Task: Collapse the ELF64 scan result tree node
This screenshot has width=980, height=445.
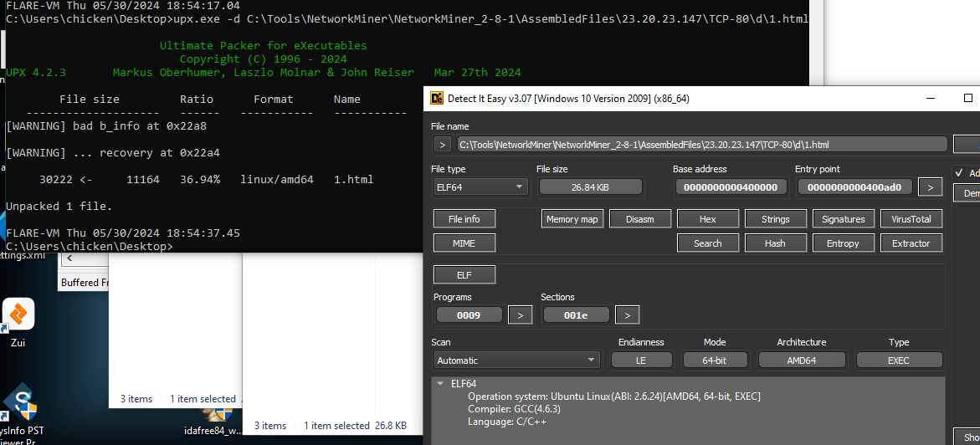Action: point(440,384)
